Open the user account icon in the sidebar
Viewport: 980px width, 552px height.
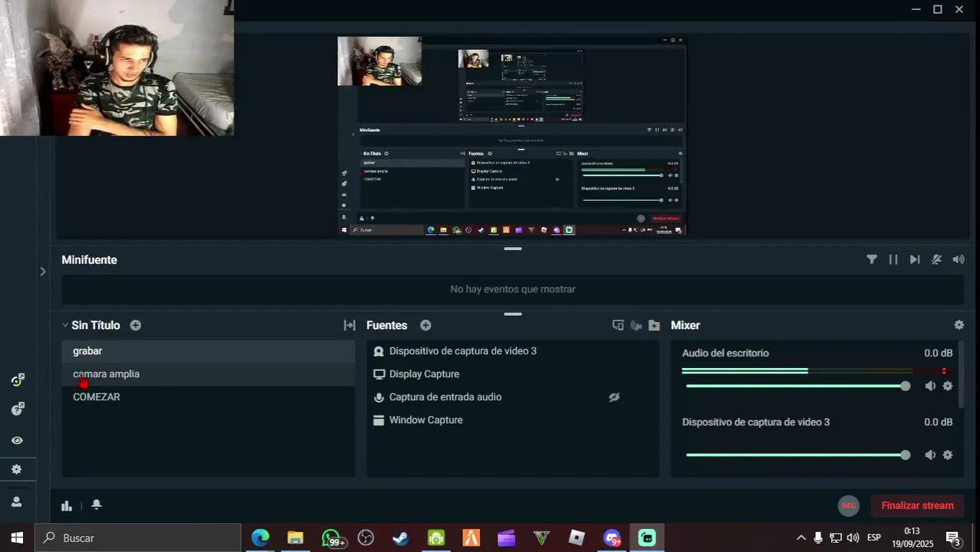[17, 501]
